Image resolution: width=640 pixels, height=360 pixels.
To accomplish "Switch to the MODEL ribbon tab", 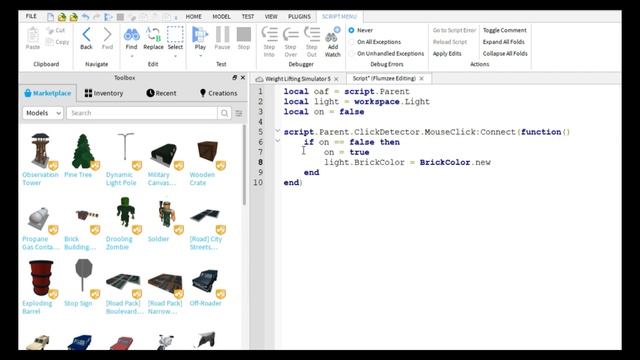I will (221, 17).
